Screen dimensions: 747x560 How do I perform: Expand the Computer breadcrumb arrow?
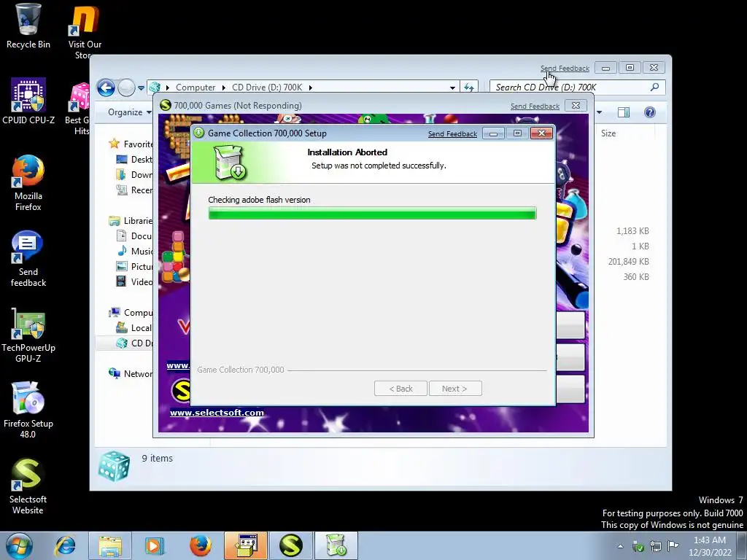click(224, 87)
